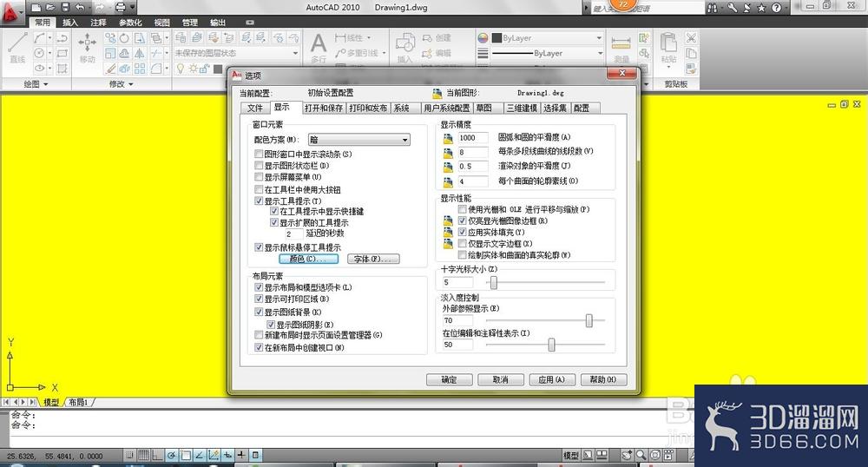Toggle 显示图形状态栏 checkbox
This screenshot has width=868, height=467.
pyautogui.click(x=259, y=166)
